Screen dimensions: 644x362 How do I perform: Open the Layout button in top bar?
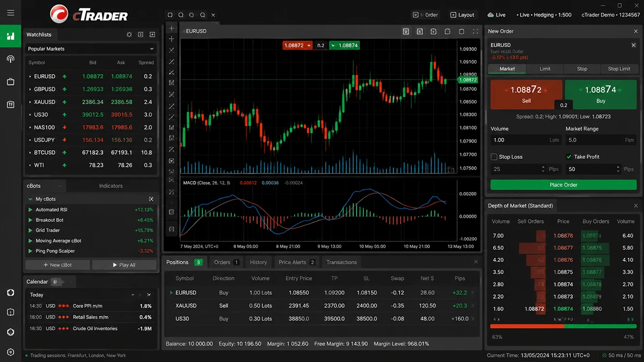[x=462, y=15]
